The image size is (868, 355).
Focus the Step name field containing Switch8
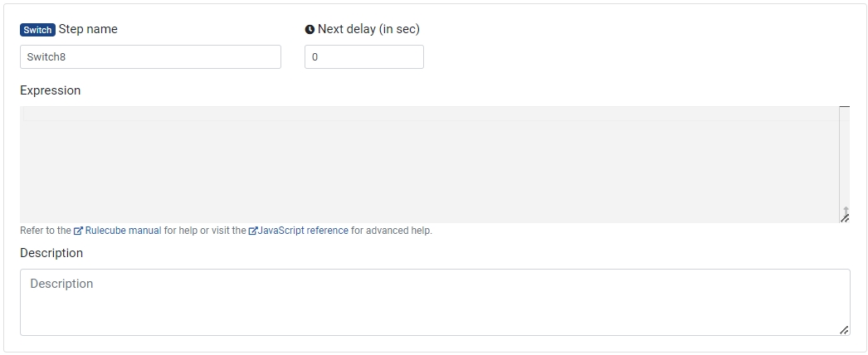coord(150,57)
